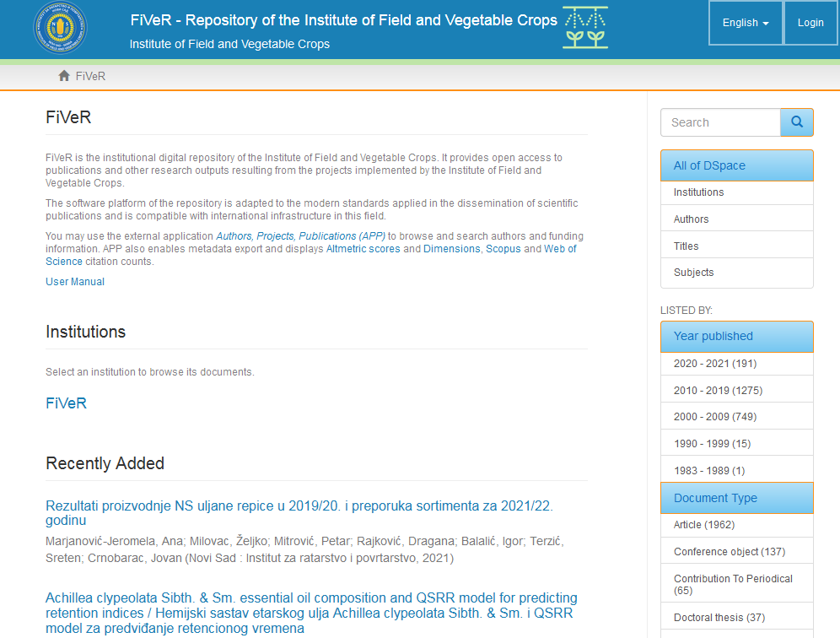Browse by Institutions in sidebar

(x=698, y=192)
